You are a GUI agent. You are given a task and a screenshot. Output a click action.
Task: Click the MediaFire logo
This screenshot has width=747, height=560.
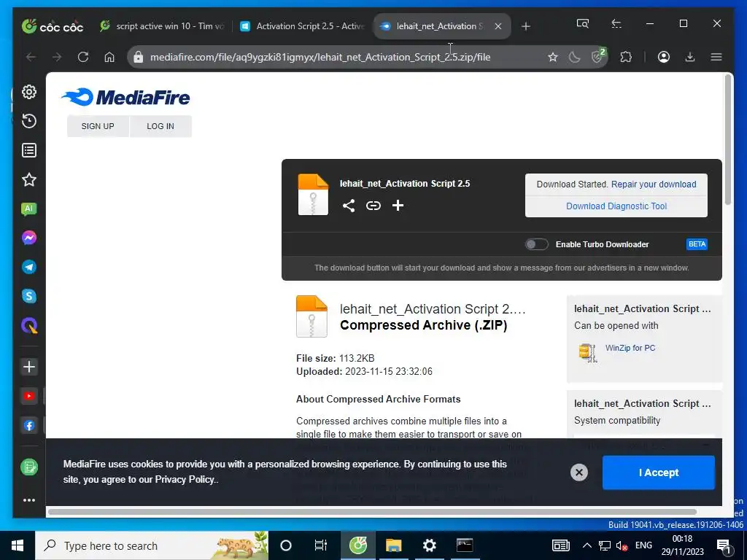click(x=125, y=97)
